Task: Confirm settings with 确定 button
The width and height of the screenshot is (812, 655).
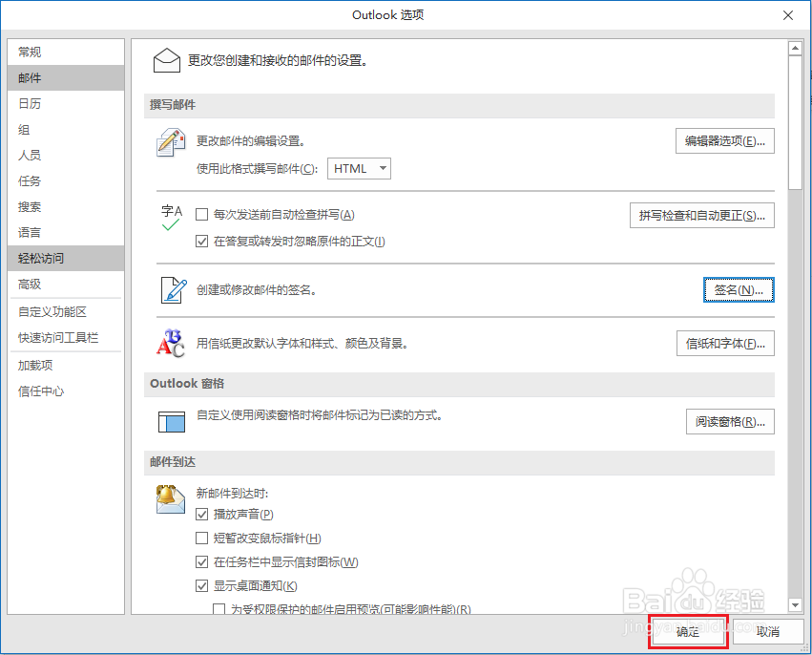Action: tap(688, 632)
